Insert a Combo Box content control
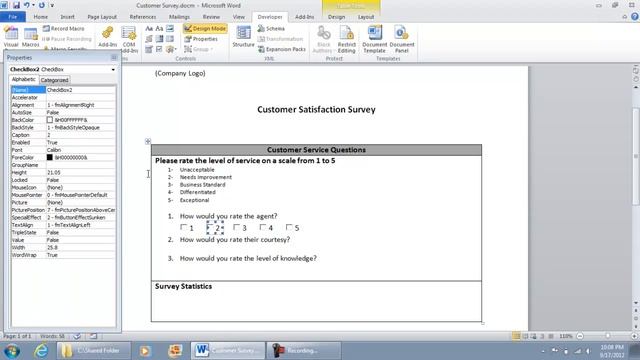This screenshot has width=640, height=360. tap(159, 39)
